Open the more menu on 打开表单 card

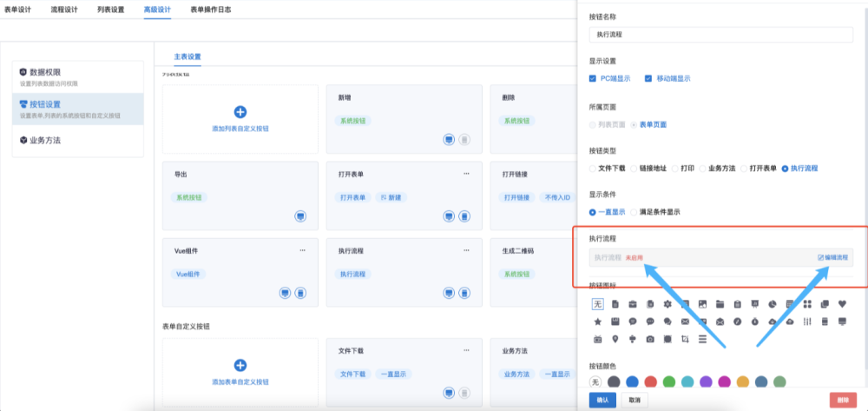(x=466, y=174)
